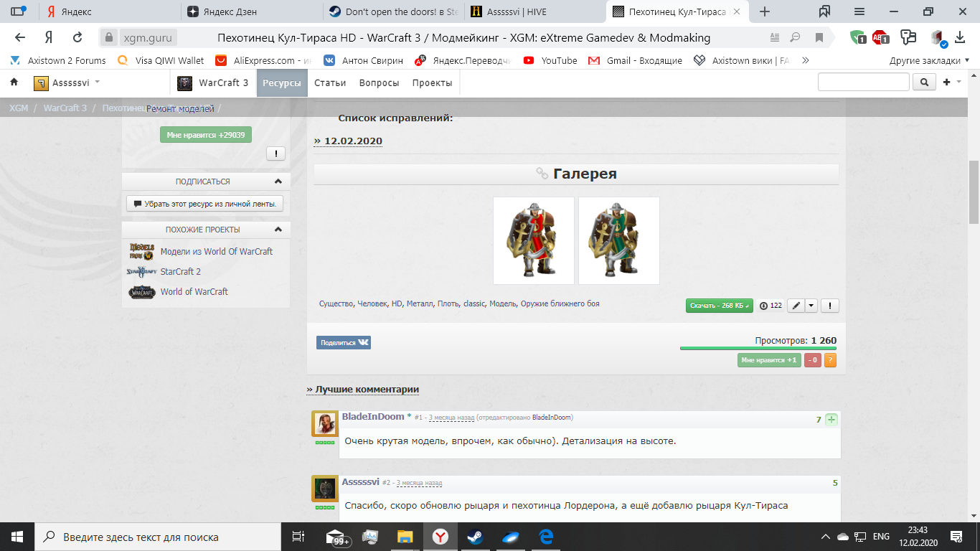Click the pencil edit resource button
This screenshot has height=551, width=980.
point(796,306)
